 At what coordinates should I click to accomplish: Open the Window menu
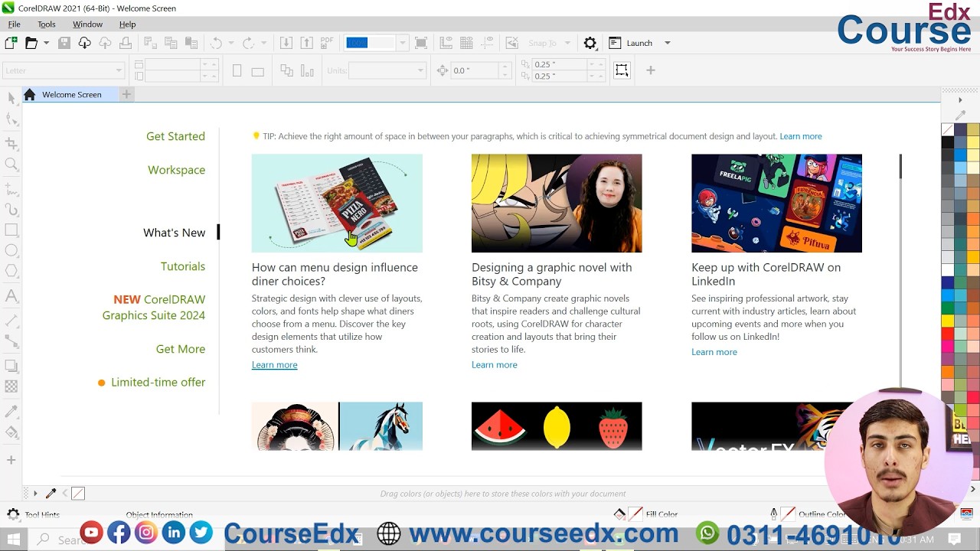tap(87, 24)
